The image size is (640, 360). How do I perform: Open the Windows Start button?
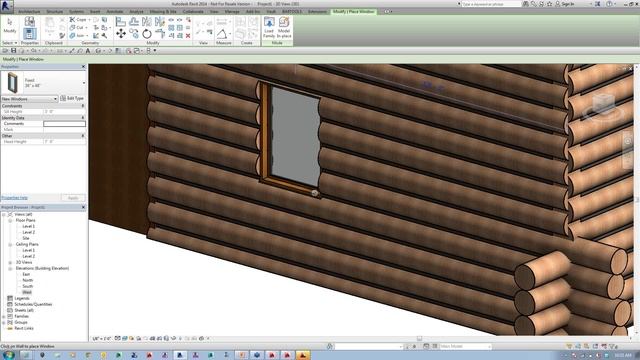pyautogui.click(x=8, y=355)
